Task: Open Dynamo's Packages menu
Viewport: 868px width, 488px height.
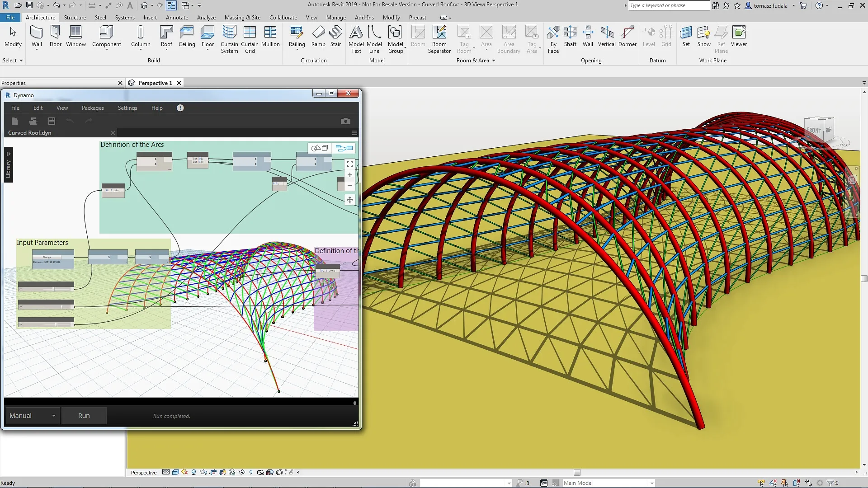Action: [92, 108]
